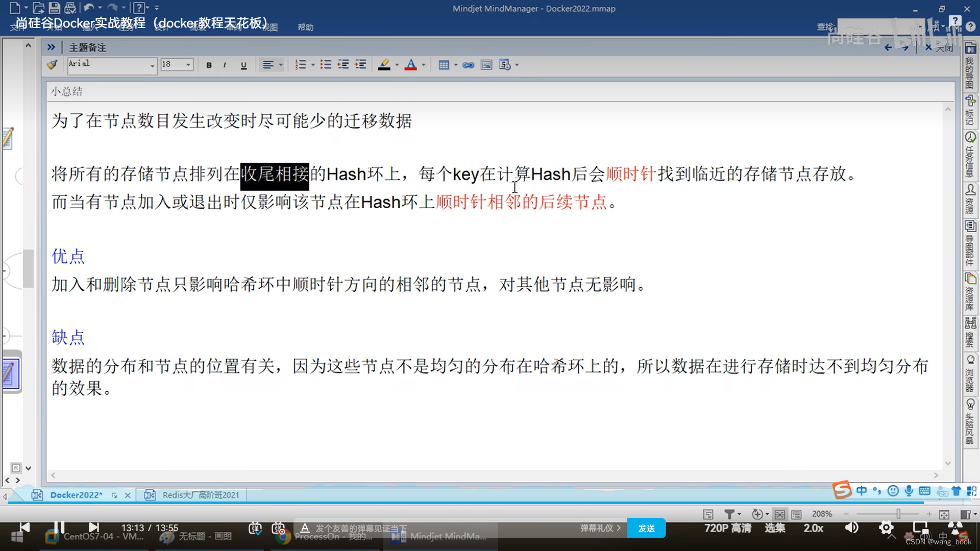Click the insert image icon
The image size is (980, 551).
pos(486,65)
